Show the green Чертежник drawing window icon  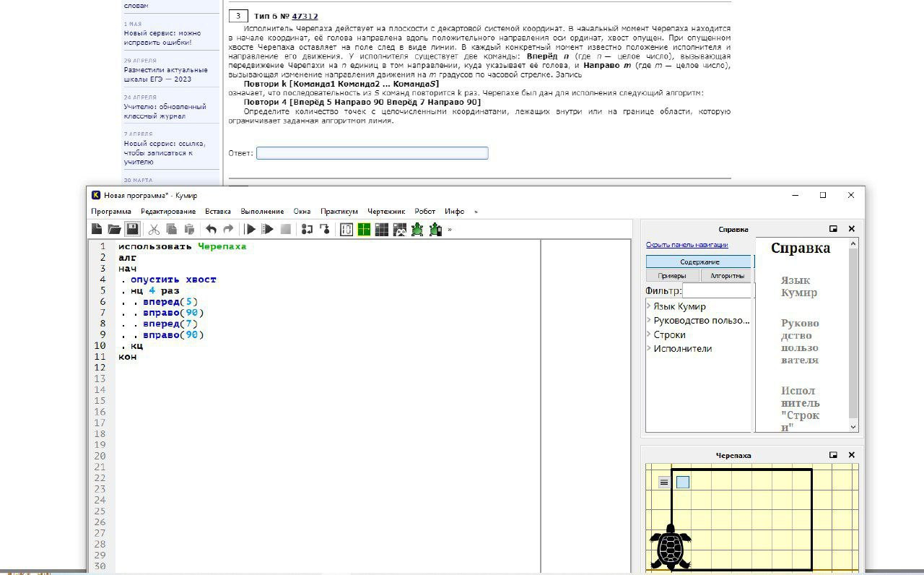[x=364, y=229]
